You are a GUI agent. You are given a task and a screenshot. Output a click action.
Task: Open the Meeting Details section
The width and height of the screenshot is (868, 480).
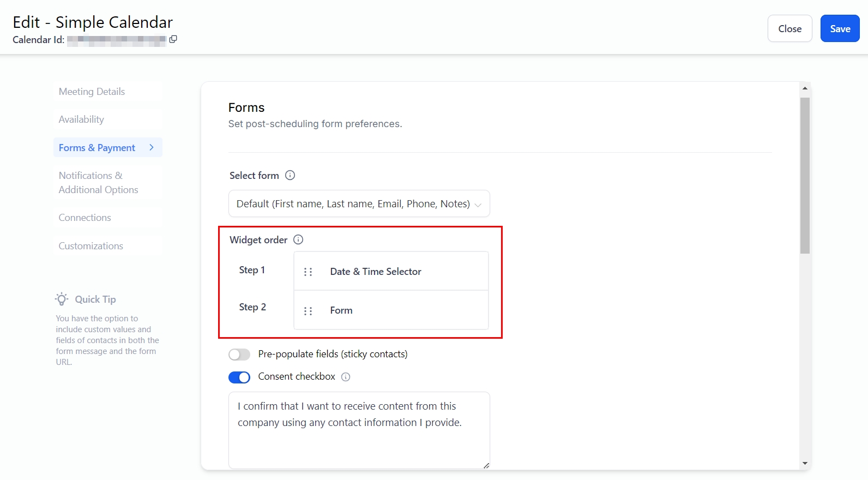[92, 92]
